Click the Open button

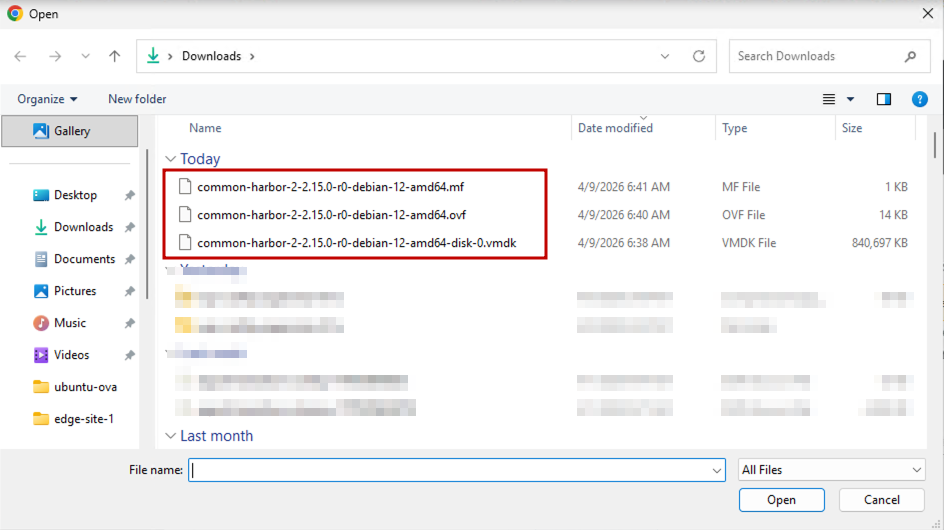click(781, 500)
